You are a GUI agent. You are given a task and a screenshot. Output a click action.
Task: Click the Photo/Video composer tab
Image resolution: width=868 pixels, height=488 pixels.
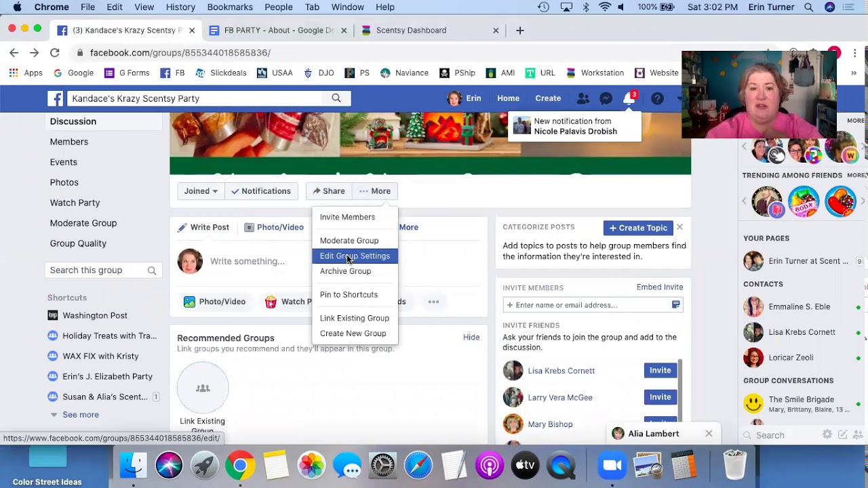[274, 228]
